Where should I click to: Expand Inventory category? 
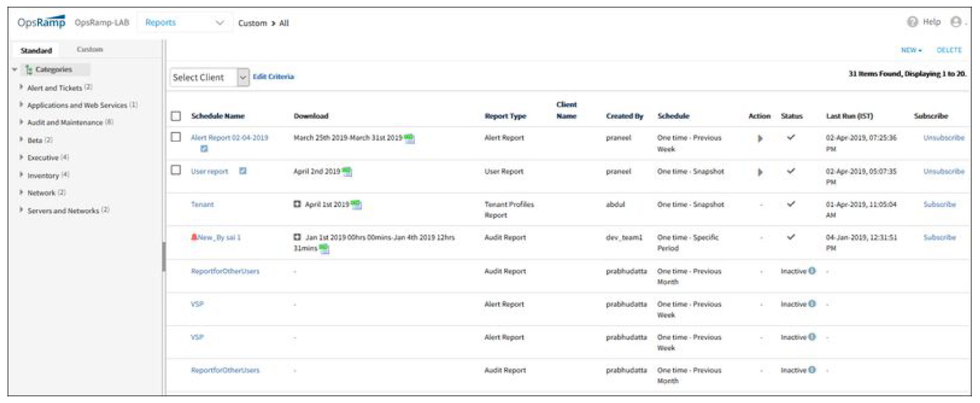pos(21,175)
